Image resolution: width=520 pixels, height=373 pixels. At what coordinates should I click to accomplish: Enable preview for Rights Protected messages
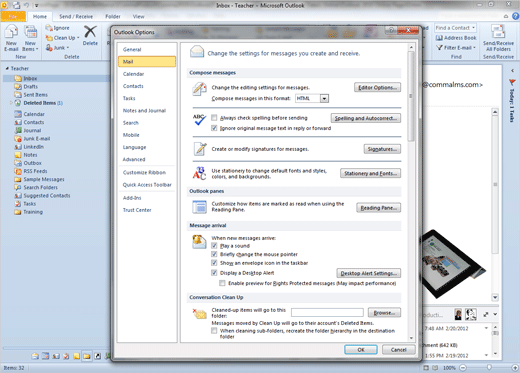pyautogui.click(x=222, y=283)
